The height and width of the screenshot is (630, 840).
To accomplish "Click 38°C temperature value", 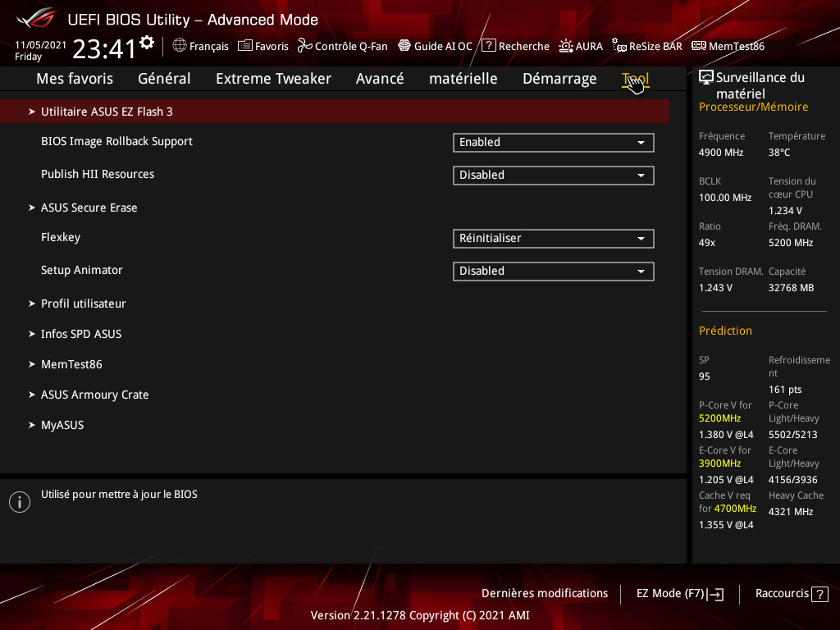I will 779,153.
